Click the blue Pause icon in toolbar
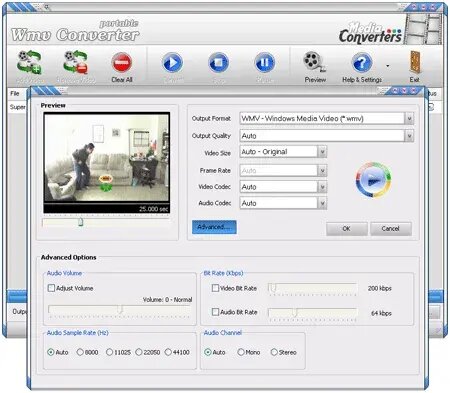Viewport: 450px width, 393px height. click(x=265, y=63)
